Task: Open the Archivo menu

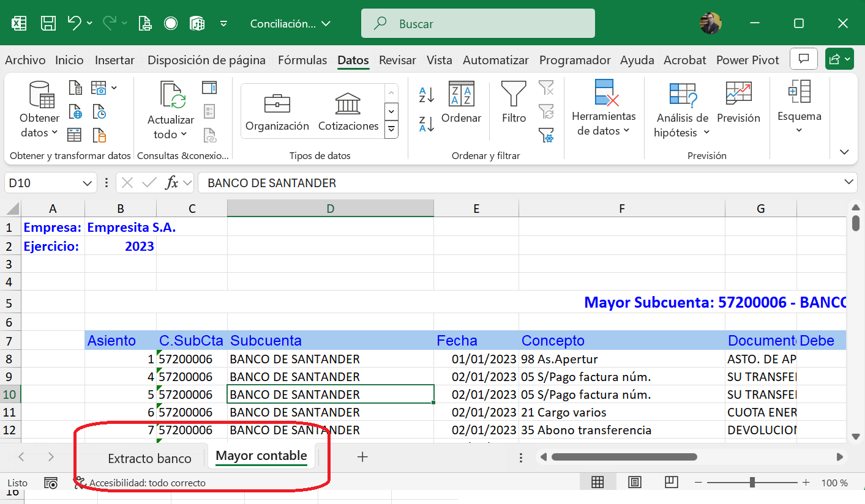Action: coord(25,60)
